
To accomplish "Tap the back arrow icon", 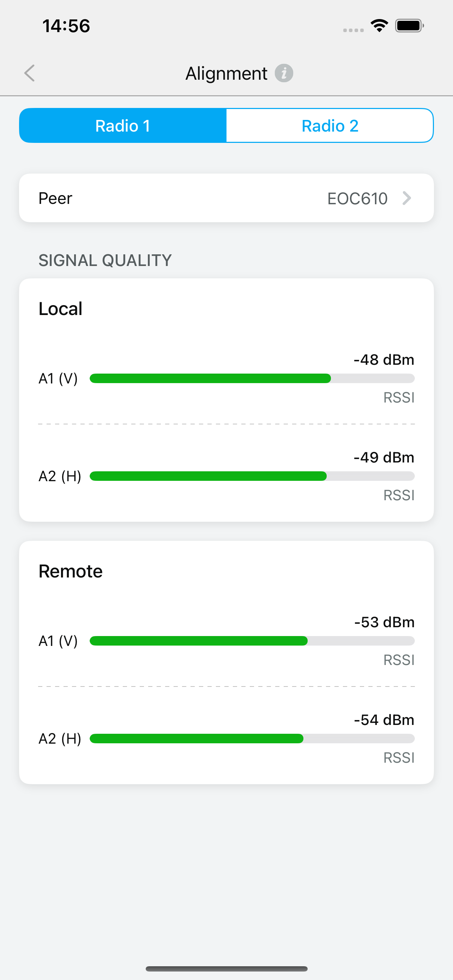I will (30, 73).
